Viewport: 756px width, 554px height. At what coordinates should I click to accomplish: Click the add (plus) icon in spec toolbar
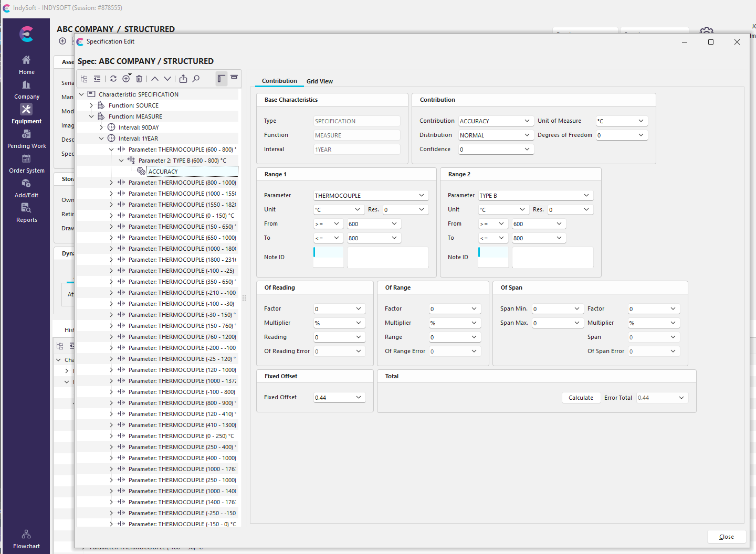point(126,79)
